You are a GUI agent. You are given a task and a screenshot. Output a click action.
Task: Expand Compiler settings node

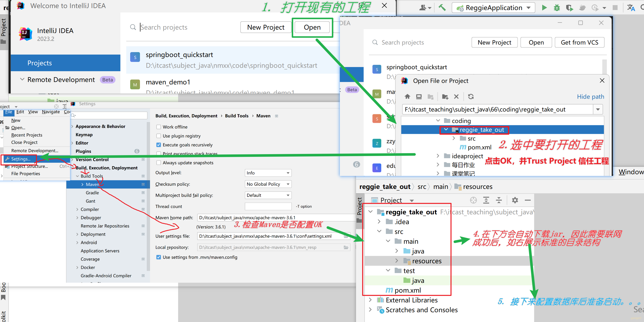pyautogui.click(x=77, y=209)
